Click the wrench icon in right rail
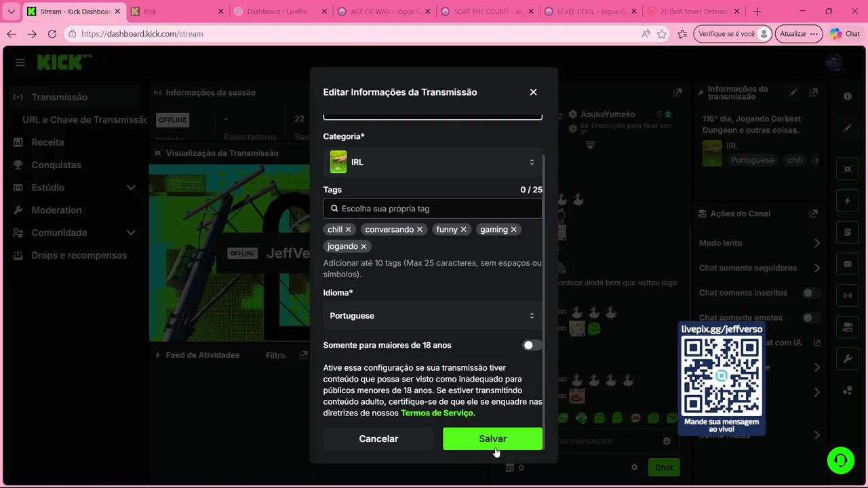 [x=848, y=359]
